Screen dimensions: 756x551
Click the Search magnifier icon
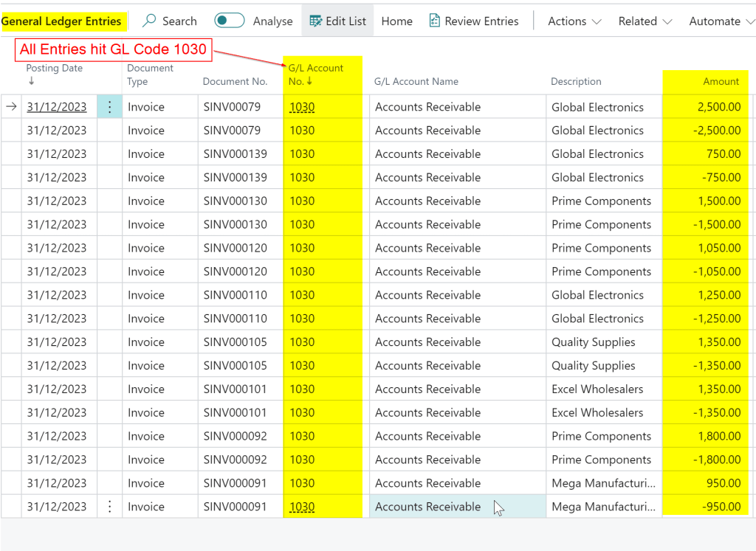click(150, 21)
